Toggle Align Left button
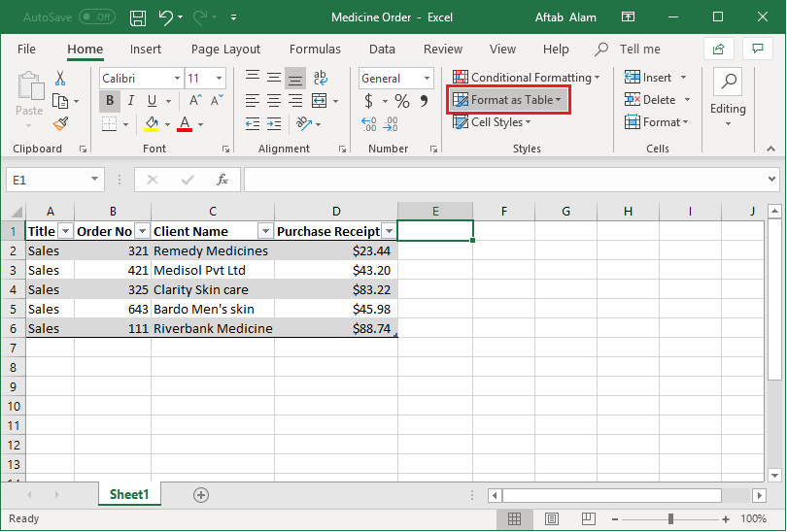This screenshot has height=532, width=787. [253, 101]
